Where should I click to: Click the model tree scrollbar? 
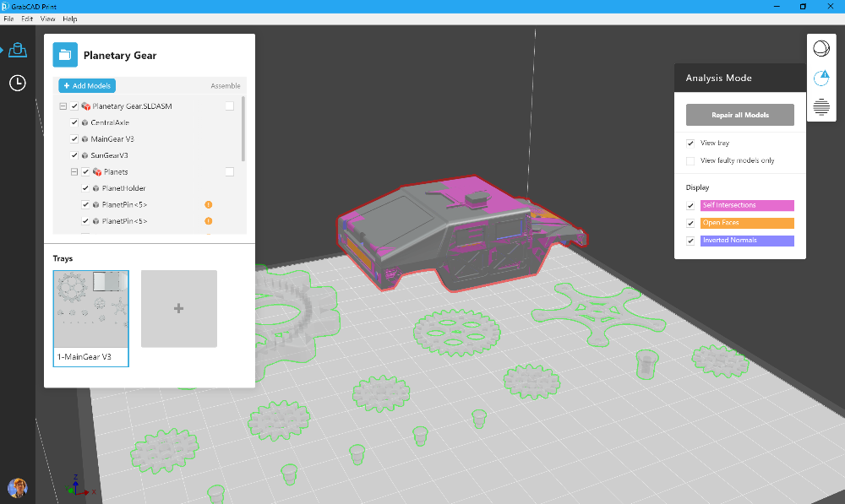[x=243, y=128]
